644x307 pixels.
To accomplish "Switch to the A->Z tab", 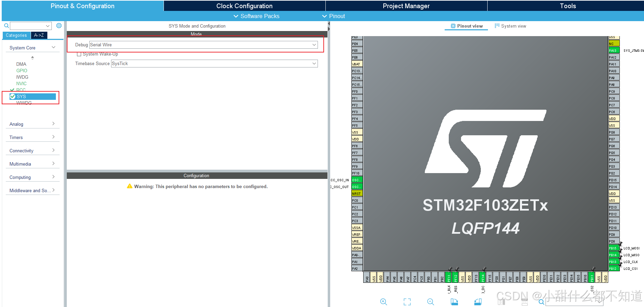I will [39, 35].
